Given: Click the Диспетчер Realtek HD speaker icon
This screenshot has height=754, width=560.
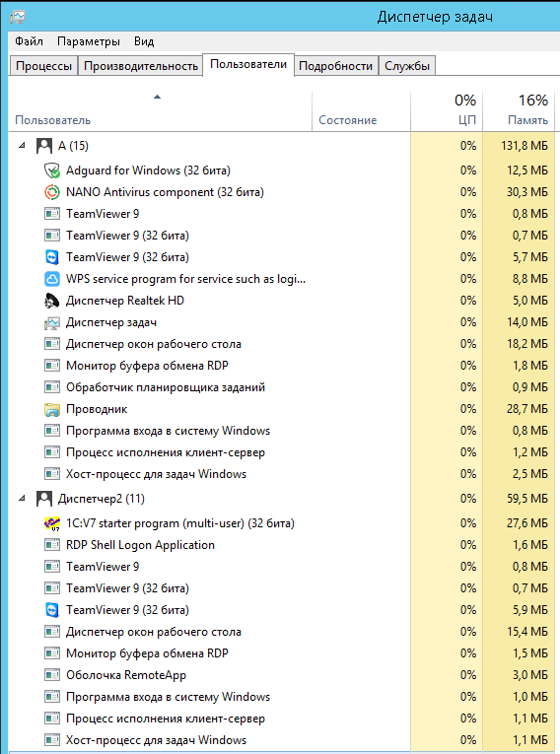Looking at the screenshot, I should tap(52, 301).
